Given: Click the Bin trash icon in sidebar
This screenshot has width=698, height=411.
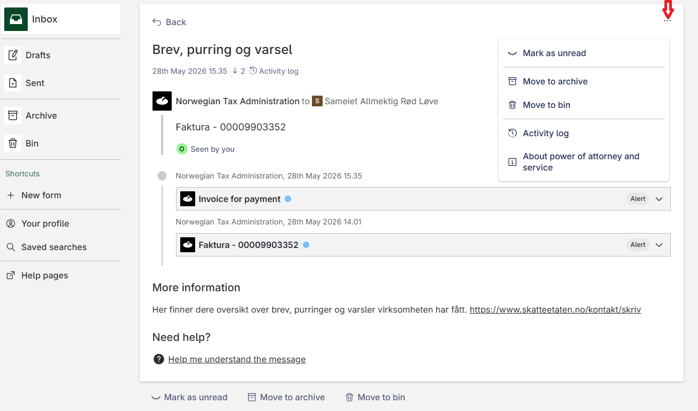Looking at the screenshot, I should tap(13, 143).
